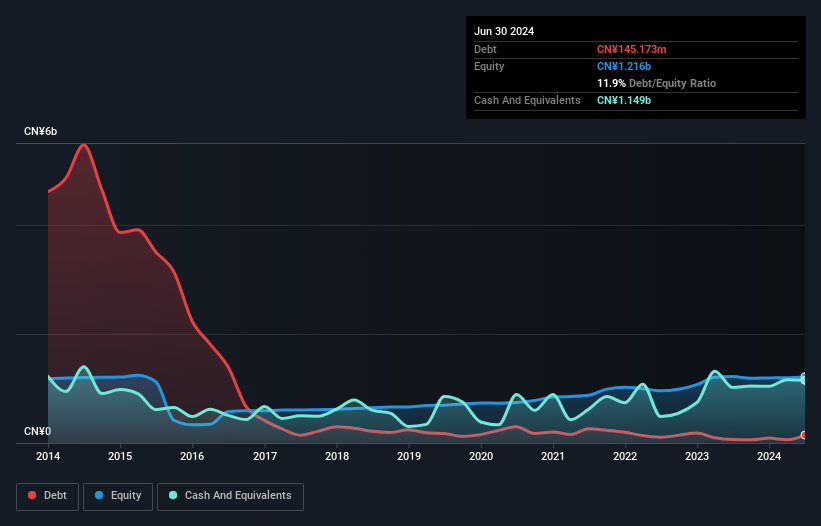Click the 2020 x-axis label
Screen dimensions: 821x526
(x=481, y=456)
